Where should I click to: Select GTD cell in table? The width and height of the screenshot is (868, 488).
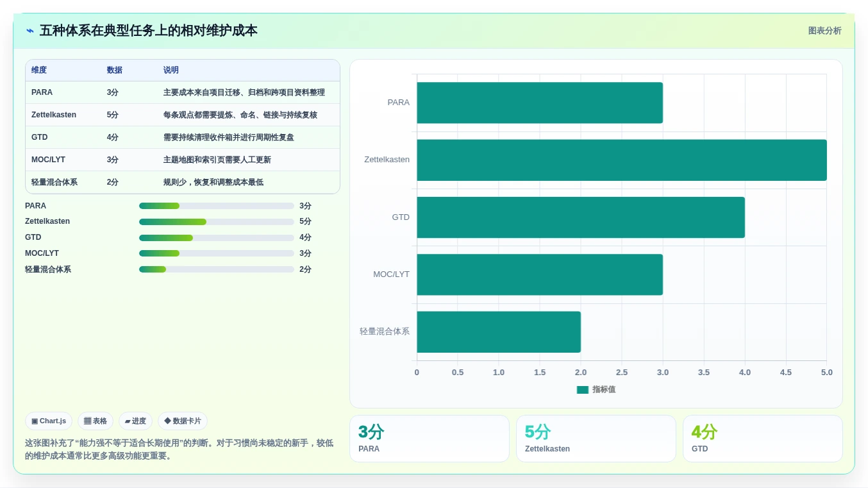[x=40, y=137]
